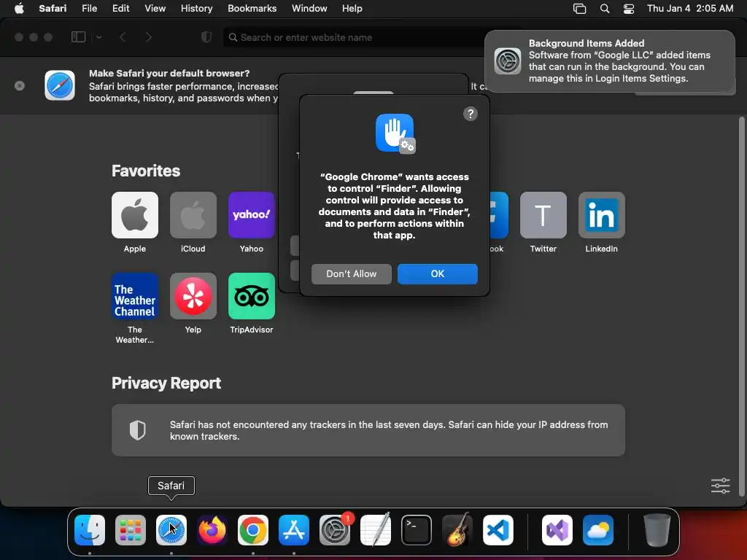Screen dimensions: 747x560
Task: Open Control Center from the menu bar
Action: 629,9
